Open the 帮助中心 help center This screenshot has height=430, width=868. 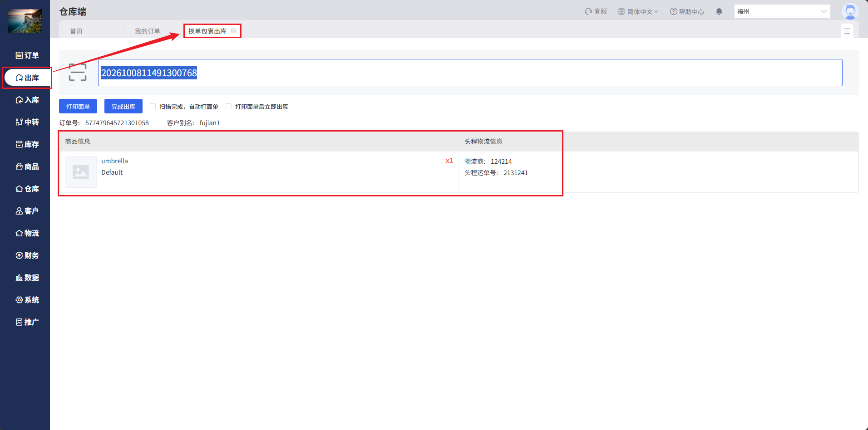687,11
